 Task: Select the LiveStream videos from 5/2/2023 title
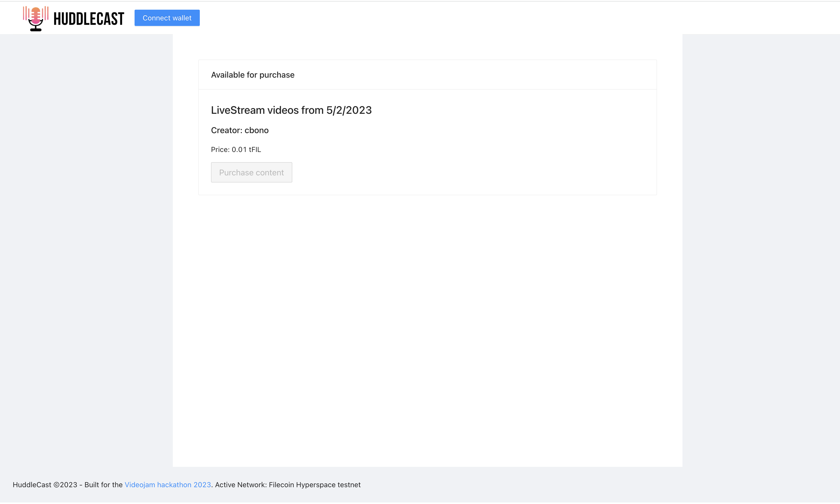point(291,110)
